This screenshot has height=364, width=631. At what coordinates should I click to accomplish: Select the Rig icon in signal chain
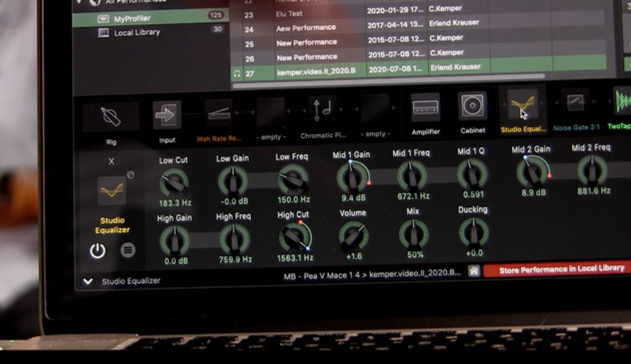[110, 117]
